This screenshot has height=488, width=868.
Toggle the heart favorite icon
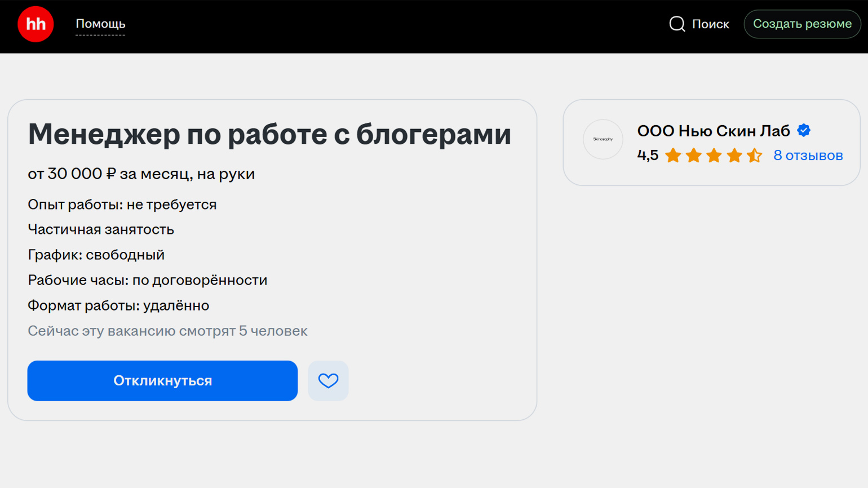328,381
